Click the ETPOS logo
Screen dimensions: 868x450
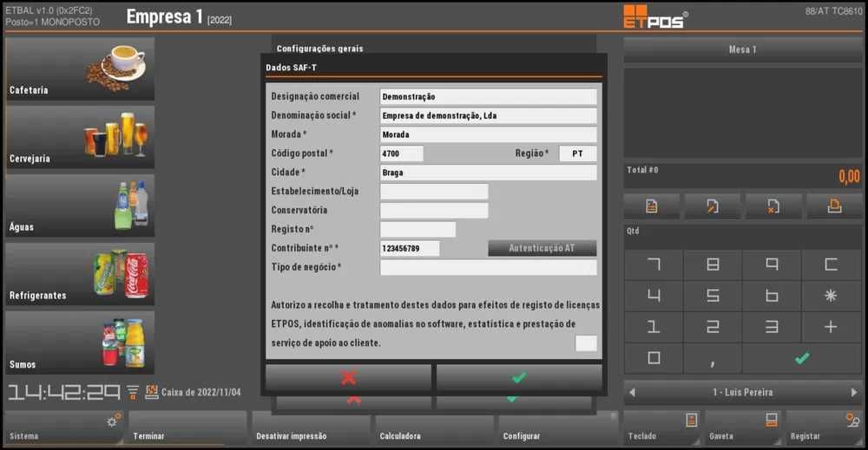655,16
